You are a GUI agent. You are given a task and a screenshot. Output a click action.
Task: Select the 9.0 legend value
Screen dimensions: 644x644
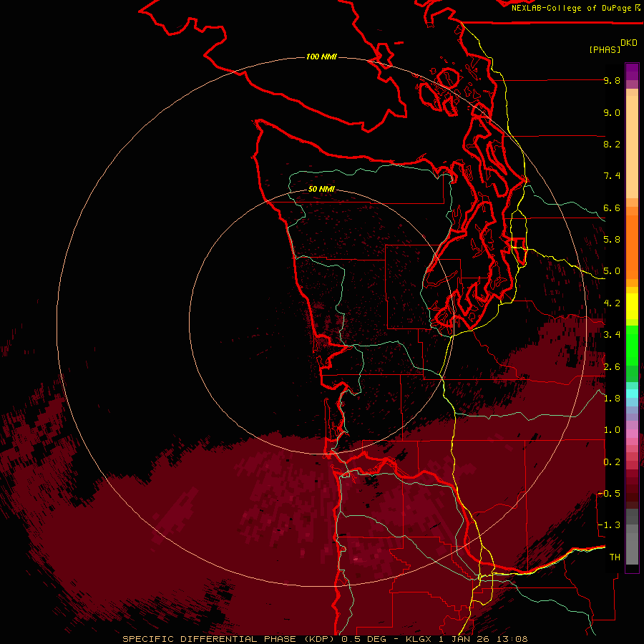612,112
